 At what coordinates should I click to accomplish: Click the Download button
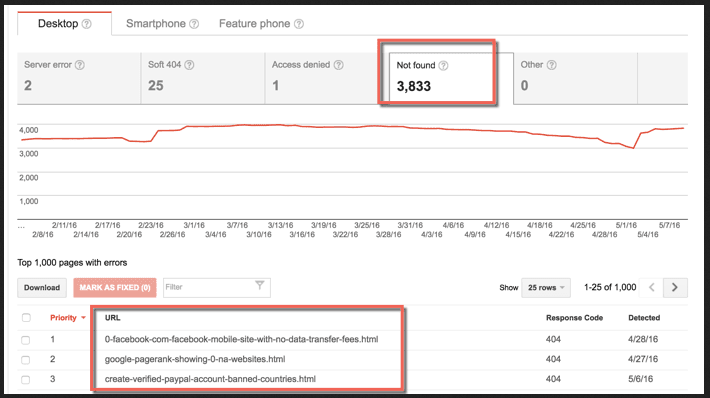(x=42, y=288)
